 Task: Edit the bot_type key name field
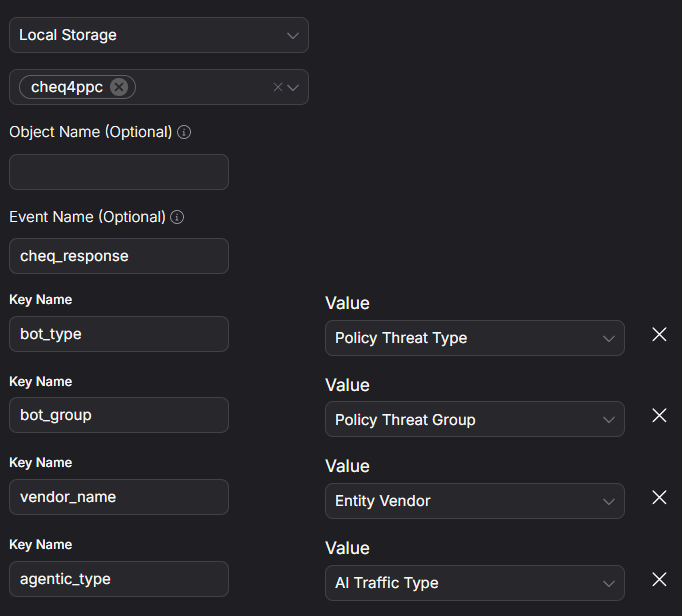[x=119, y=334]
